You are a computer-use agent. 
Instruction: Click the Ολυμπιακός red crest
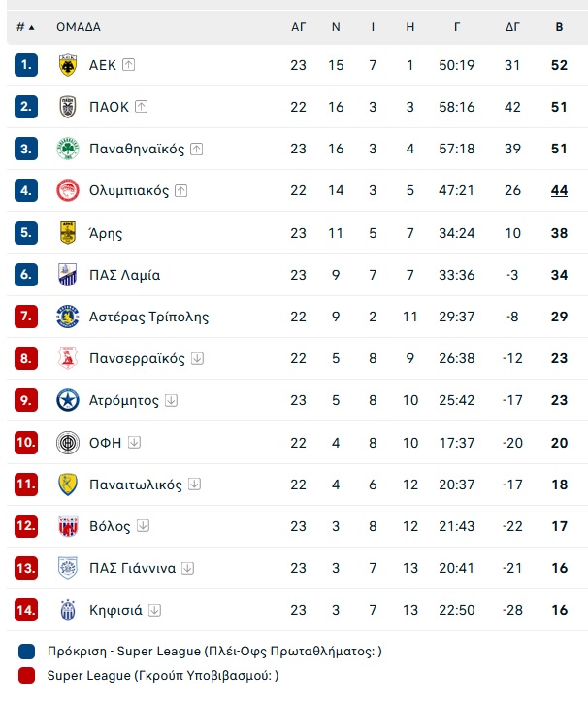(68, 190)
